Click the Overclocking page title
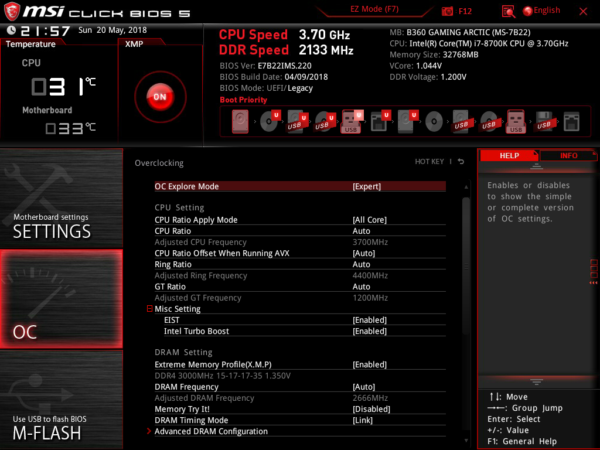The width and height of the screenshot is (600, 450). tap(159, 163)
